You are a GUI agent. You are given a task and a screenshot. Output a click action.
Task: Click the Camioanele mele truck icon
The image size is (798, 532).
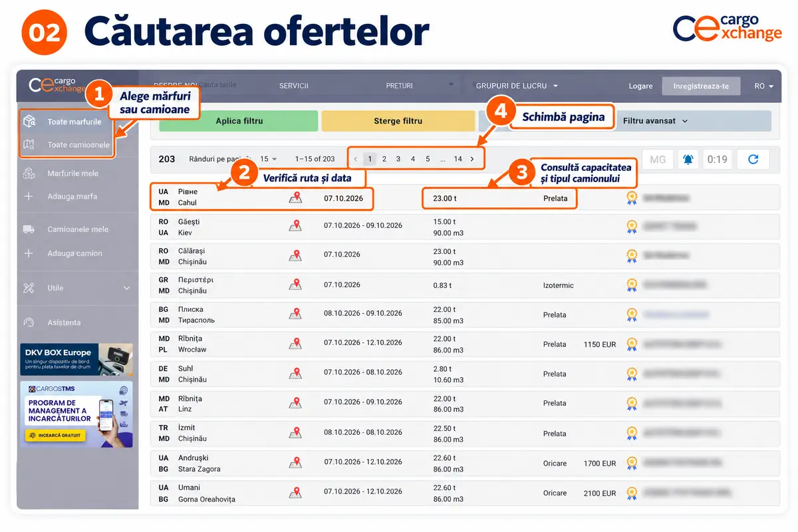[x=29, y=229]
